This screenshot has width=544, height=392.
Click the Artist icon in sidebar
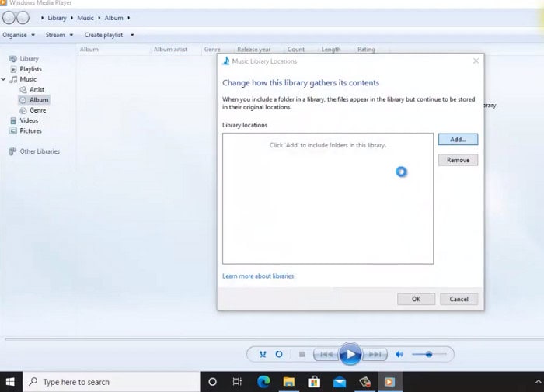pos(23,90)
